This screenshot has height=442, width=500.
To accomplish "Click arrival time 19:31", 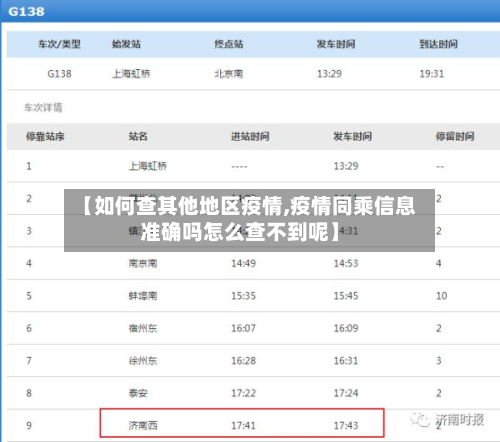I will click(432, 74).
